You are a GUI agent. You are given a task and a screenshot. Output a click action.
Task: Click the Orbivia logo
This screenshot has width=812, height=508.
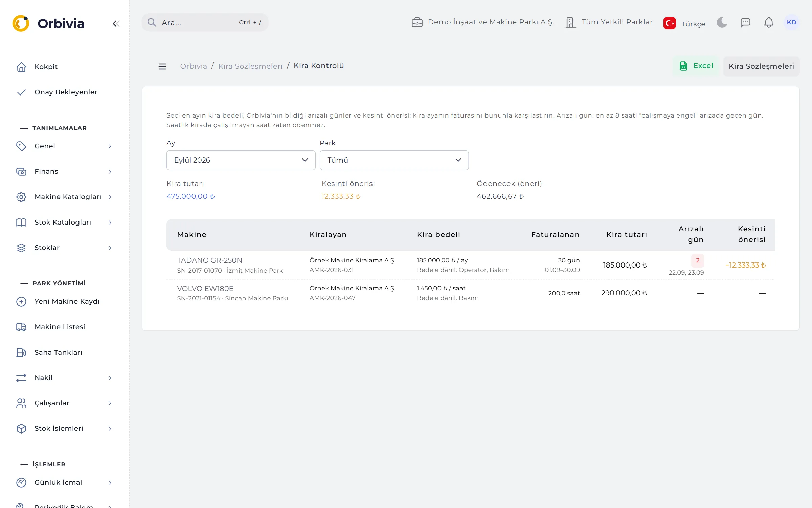pos(48,23)
